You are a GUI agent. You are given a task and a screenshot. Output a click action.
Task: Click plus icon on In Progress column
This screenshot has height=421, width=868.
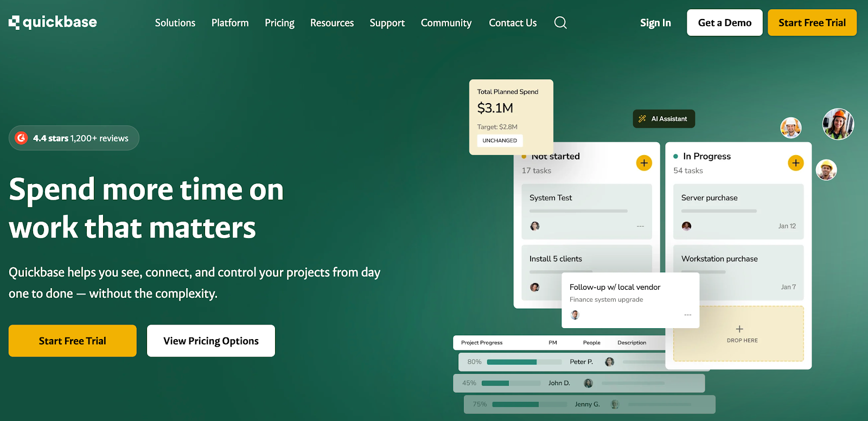coord(795,163)
